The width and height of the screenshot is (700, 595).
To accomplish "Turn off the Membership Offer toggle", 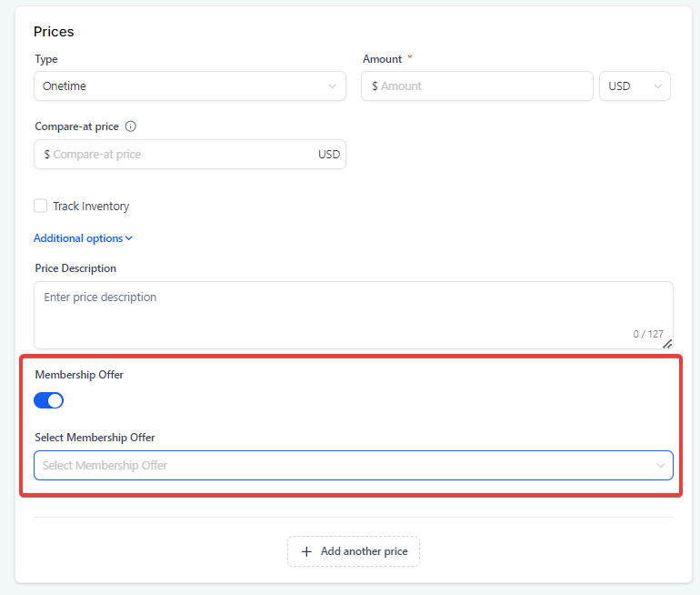I will pyautogui.click(x=49, y=400).
